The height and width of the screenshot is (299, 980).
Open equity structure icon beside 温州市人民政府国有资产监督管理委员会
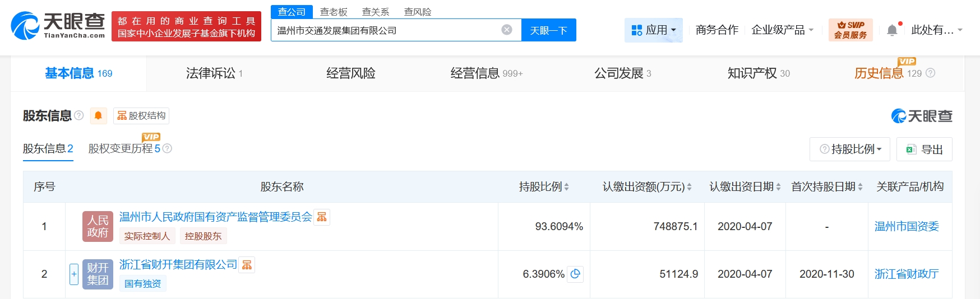click(322, 217)
